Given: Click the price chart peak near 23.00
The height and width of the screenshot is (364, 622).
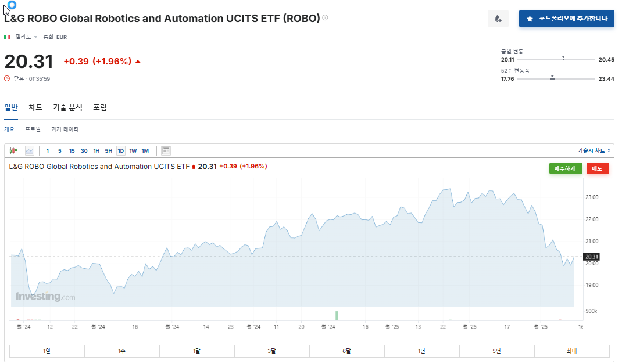Looking at the screenshot, I should (x=450, y=189).
